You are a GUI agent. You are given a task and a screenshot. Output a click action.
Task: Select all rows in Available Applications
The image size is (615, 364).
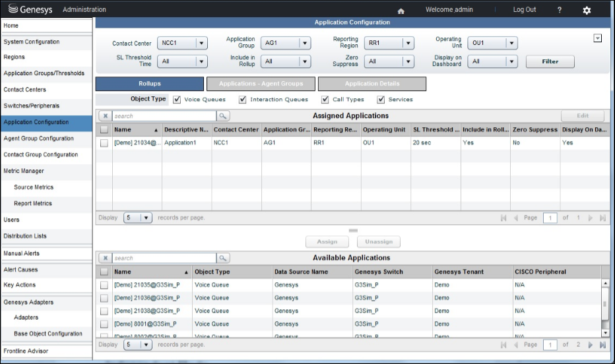pos(104,272)
